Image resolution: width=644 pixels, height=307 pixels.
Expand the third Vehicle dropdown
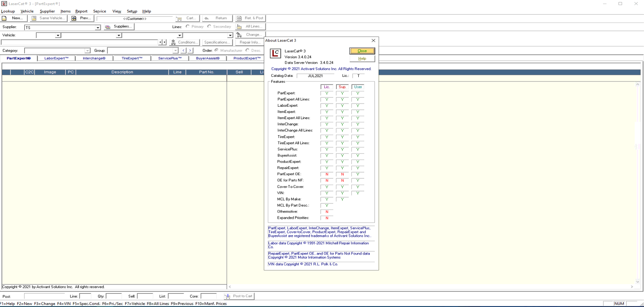(180, 35)
